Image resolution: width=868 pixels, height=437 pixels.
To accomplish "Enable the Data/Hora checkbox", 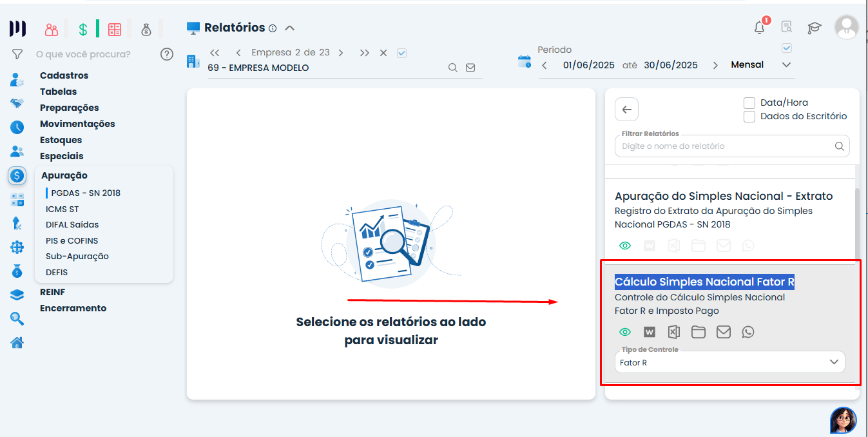I will point(749,102).
